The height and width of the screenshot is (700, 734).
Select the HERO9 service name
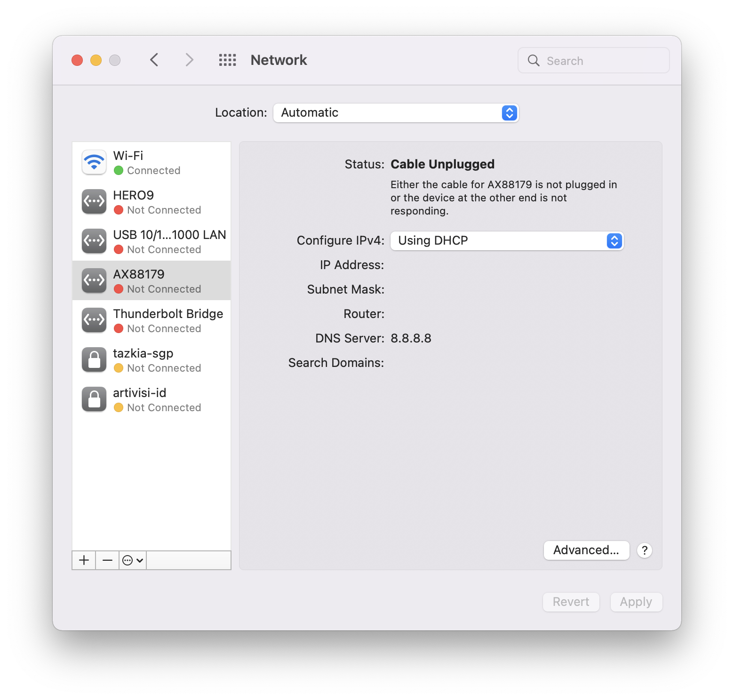coord(134,195)
